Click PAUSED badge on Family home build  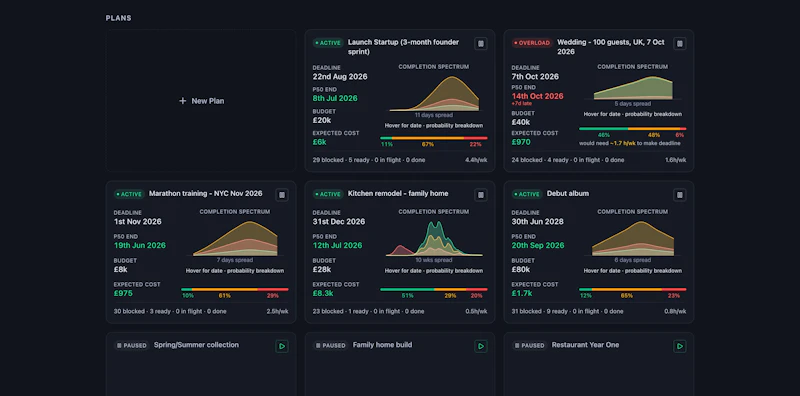(331, 345)
